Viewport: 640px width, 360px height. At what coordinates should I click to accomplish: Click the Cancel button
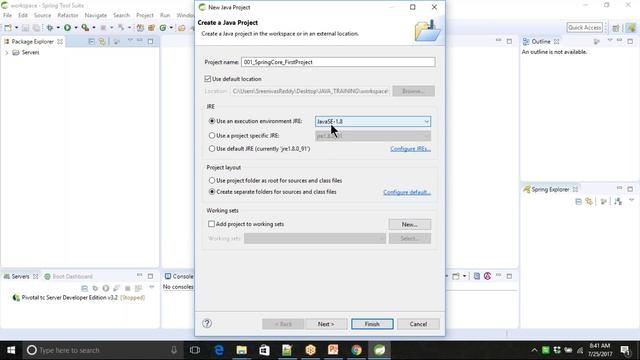click(418, 324)
